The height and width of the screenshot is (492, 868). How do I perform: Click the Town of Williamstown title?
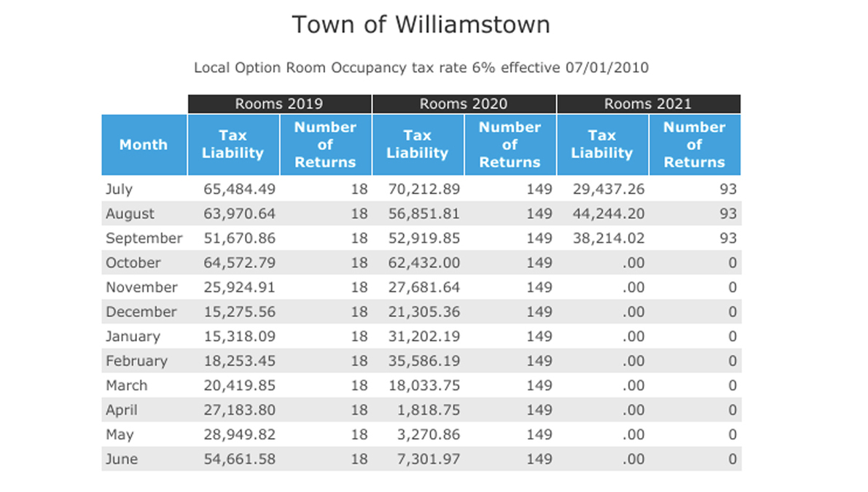tap(421, 25)
